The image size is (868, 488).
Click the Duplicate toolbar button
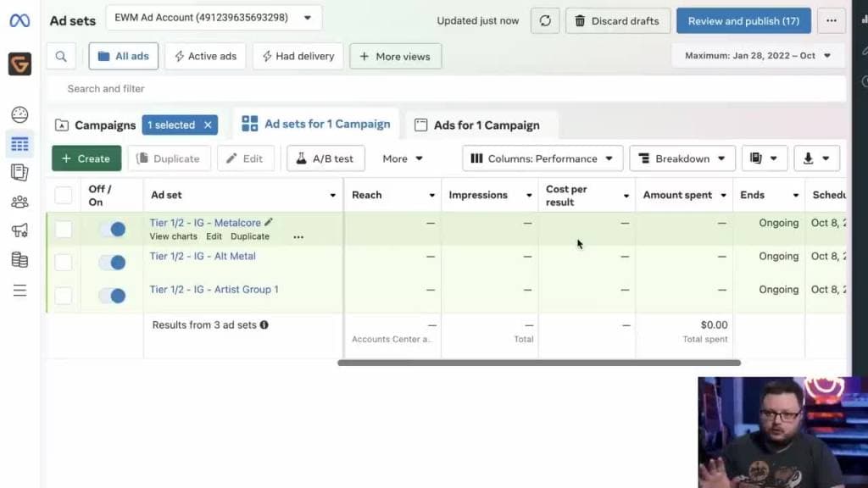point(169,158)
